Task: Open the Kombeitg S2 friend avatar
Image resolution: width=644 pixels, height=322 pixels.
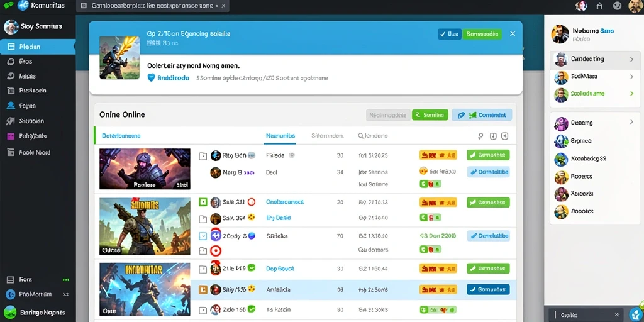Action: point(561,158)
